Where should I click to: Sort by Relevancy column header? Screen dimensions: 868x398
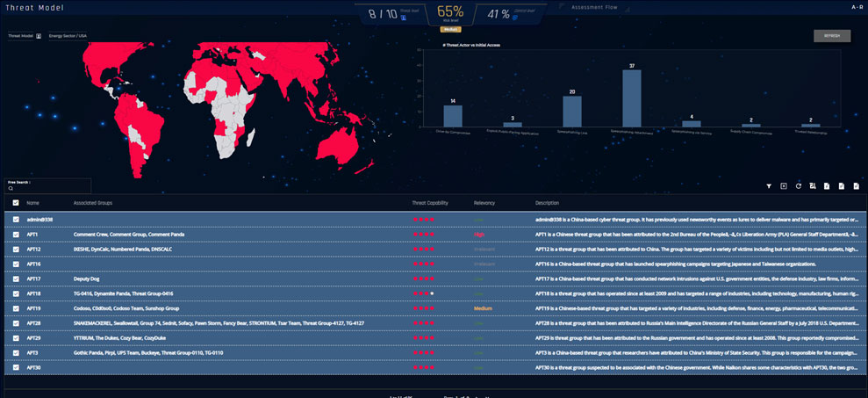click(x=484, y=203)
